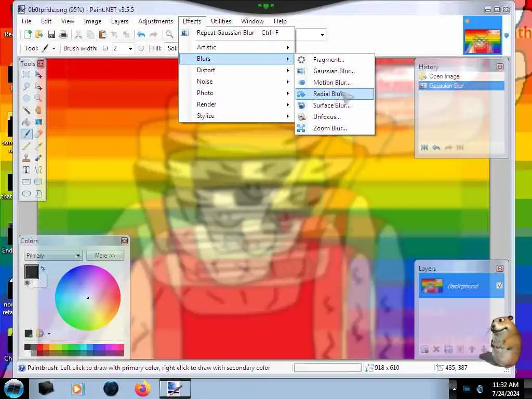Open the Layers menu

tap(119, 21)
